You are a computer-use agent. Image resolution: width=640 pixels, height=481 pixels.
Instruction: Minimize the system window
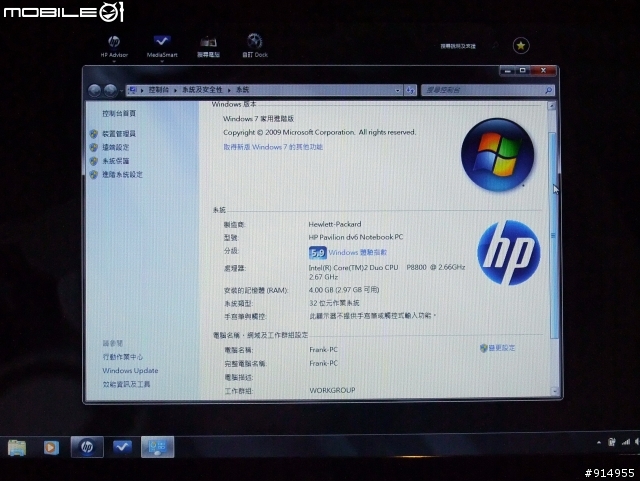[507, 71]
